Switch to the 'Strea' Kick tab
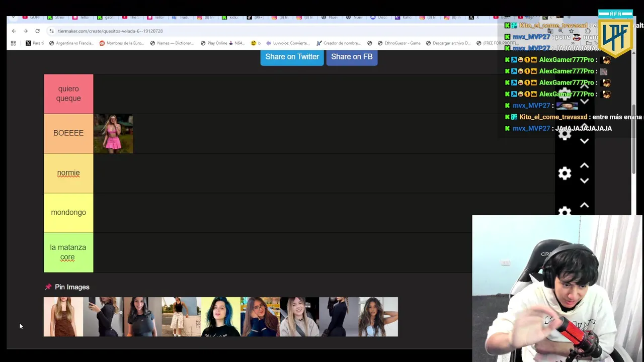 coord(56,18)
